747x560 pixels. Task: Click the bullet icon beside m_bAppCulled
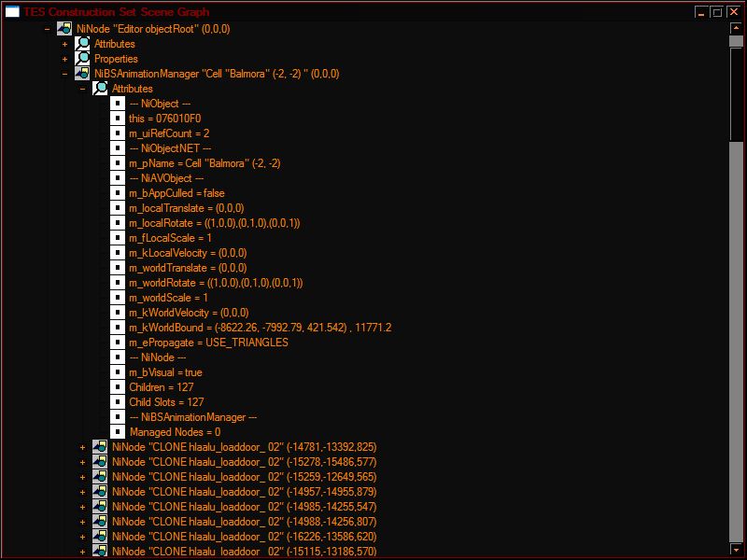tap(118, 193)
